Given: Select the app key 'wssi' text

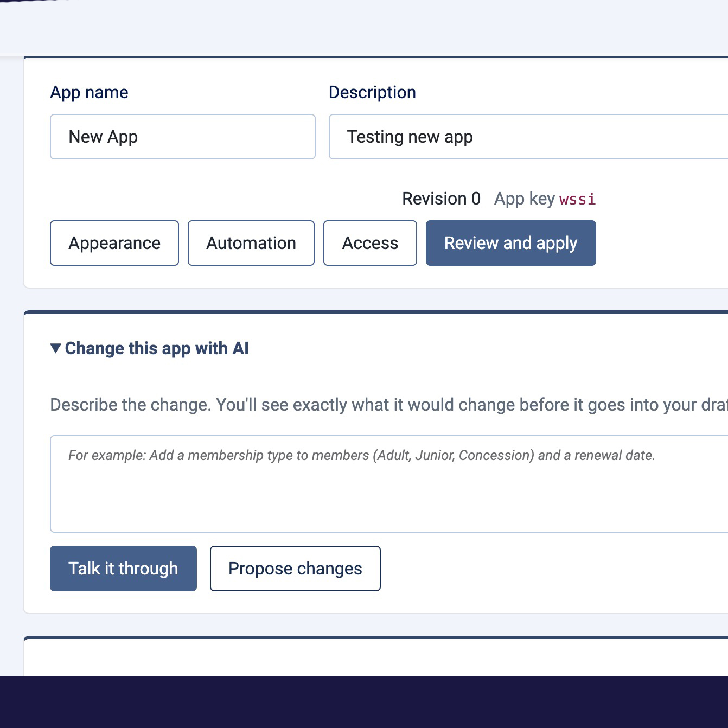Looking at the screenshot, I should (x=577, y=199).
